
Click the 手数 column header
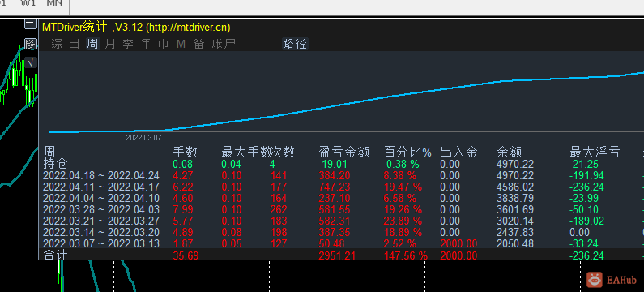185,152
